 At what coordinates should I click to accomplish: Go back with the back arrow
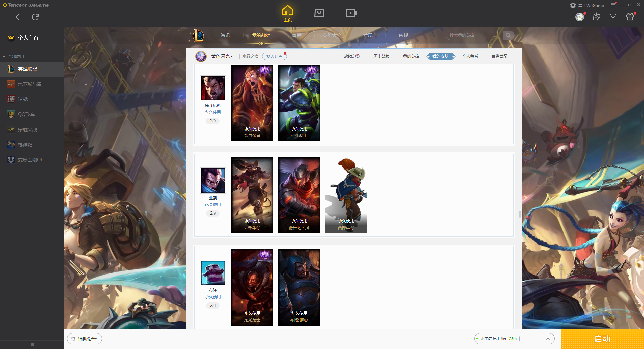coord(18,17)
